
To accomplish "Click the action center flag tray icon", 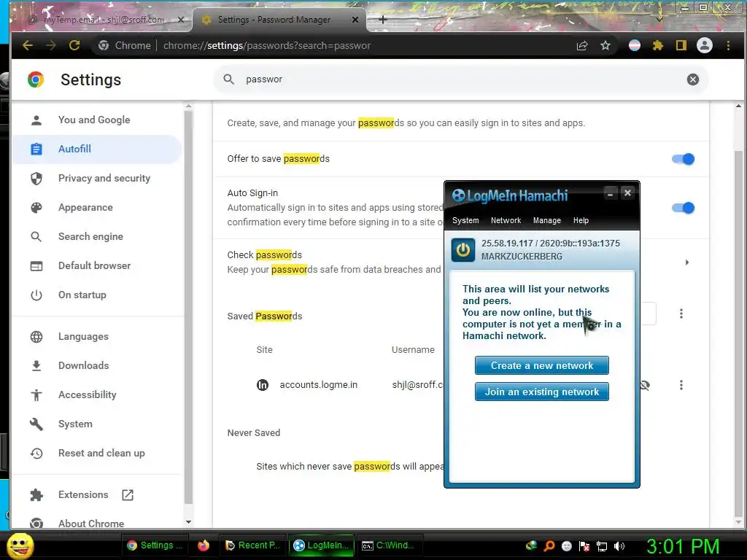I will point(584,546).
